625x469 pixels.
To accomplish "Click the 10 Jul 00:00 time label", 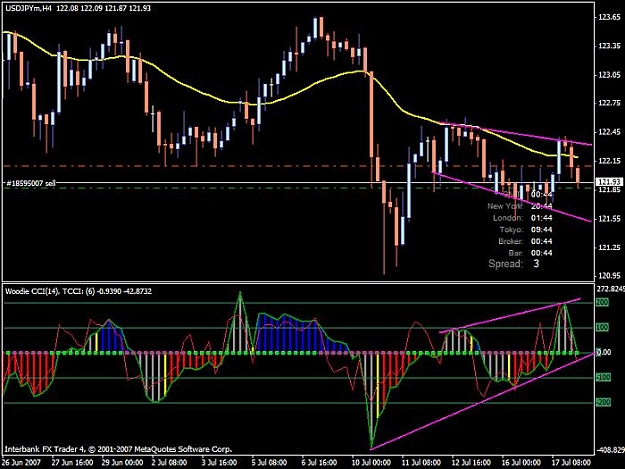I will [371, 463].
